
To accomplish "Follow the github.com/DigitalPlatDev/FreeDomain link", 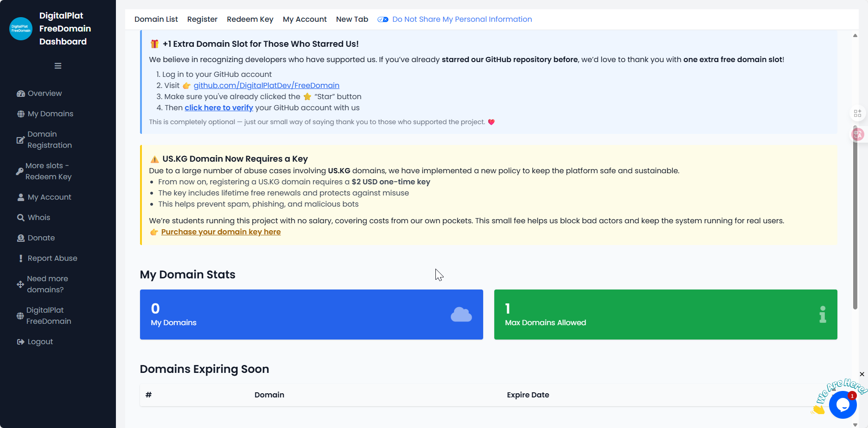I will [x=267, y=85].
